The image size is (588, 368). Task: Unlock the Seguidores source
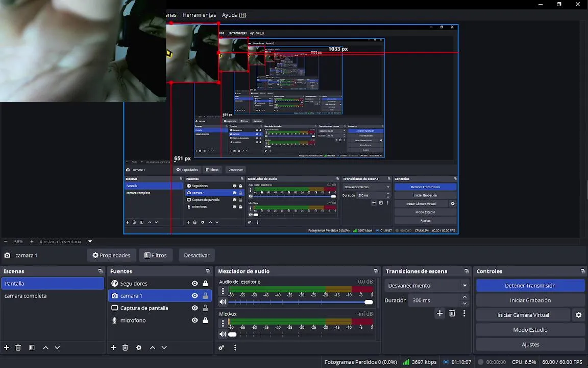tap(206, 284)
